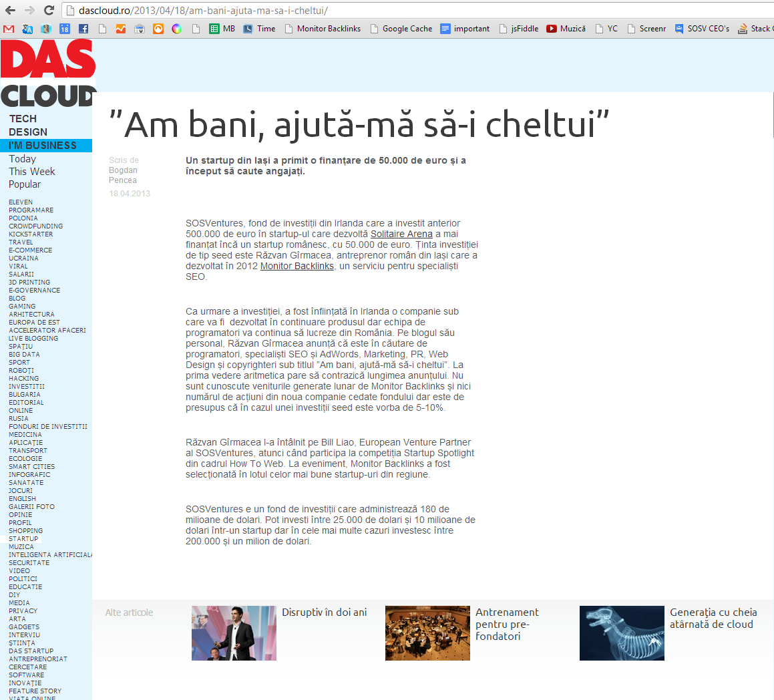Show Today articles
Screen dimensions: 774x700
(22, 159)
